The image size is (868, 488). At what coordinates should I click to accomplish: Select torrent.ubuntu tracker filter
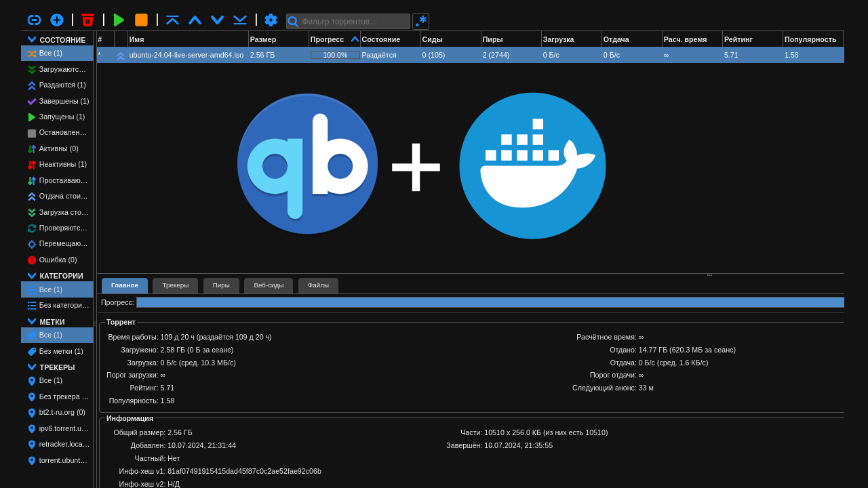tap(57, 460)
